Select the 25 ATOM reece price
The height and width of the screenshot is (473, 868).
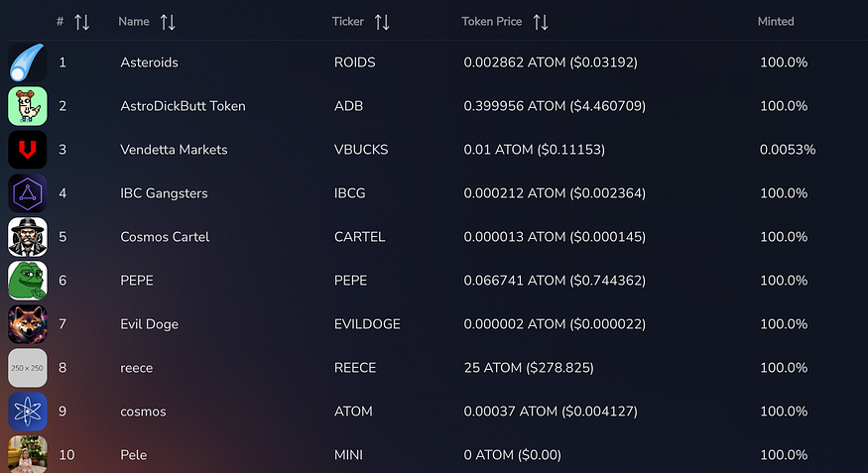click(528, 368)
